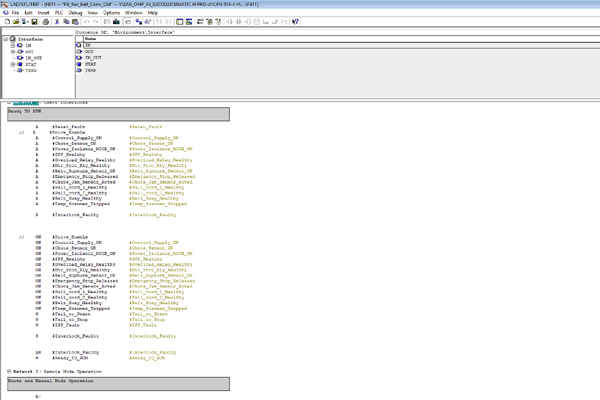The height and width of the screenshot is (400, 600).
Task: Collapse the Check Interlocks network
Action: pyautogui.click(x=9, y=102)
